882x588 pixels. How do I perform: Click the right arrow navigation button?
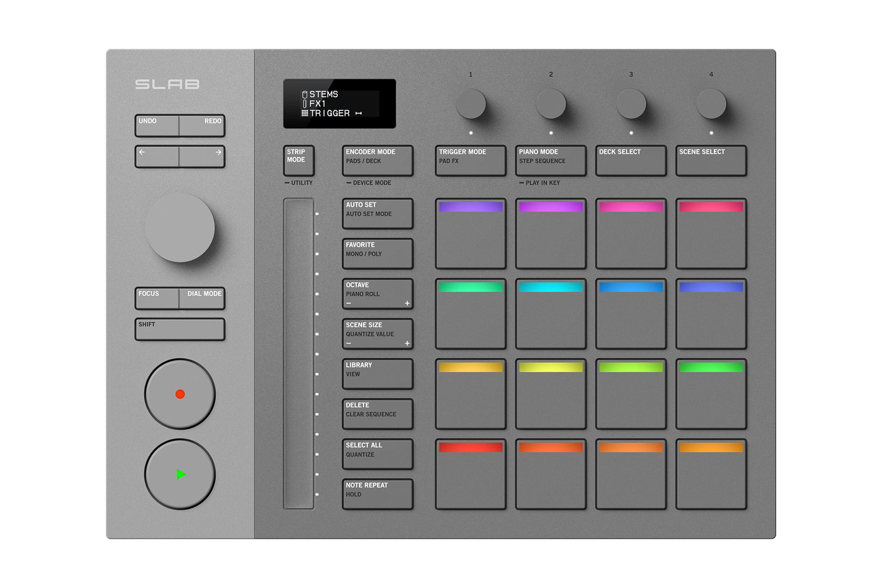pos(202,157)
